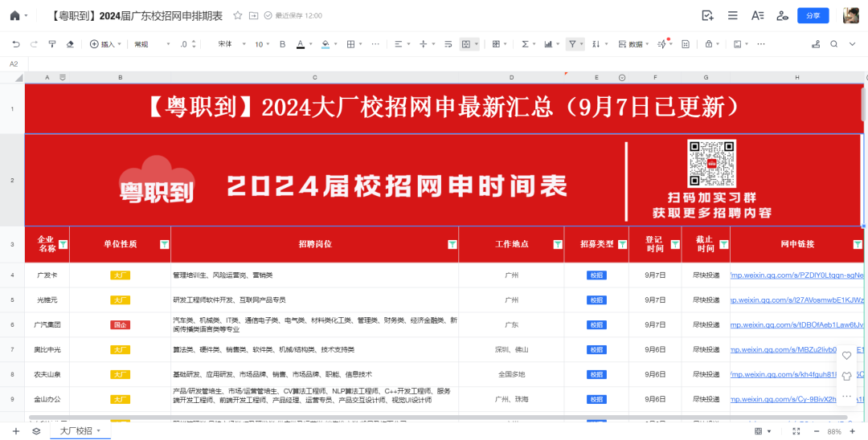Open filter for 招聘岗位 column

point(452,244)
